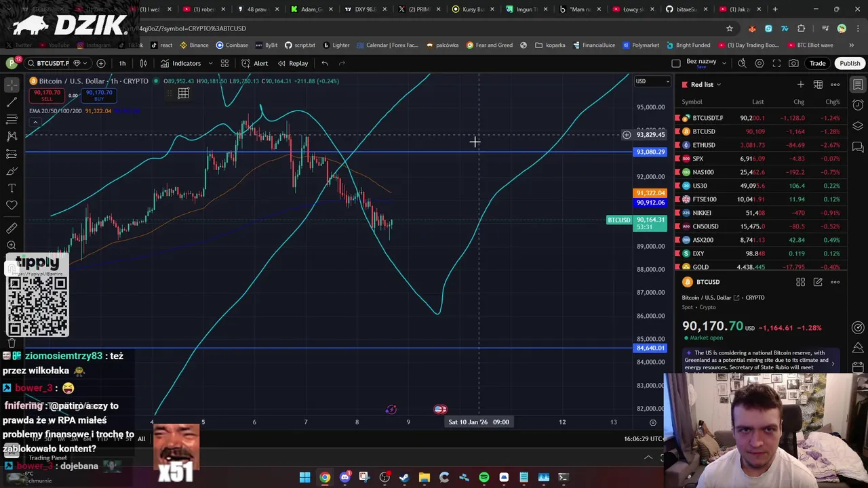Create an Alert from top toolbar
Image resolution: width=868 pixels, height=488 pixels.
(255, 63)
